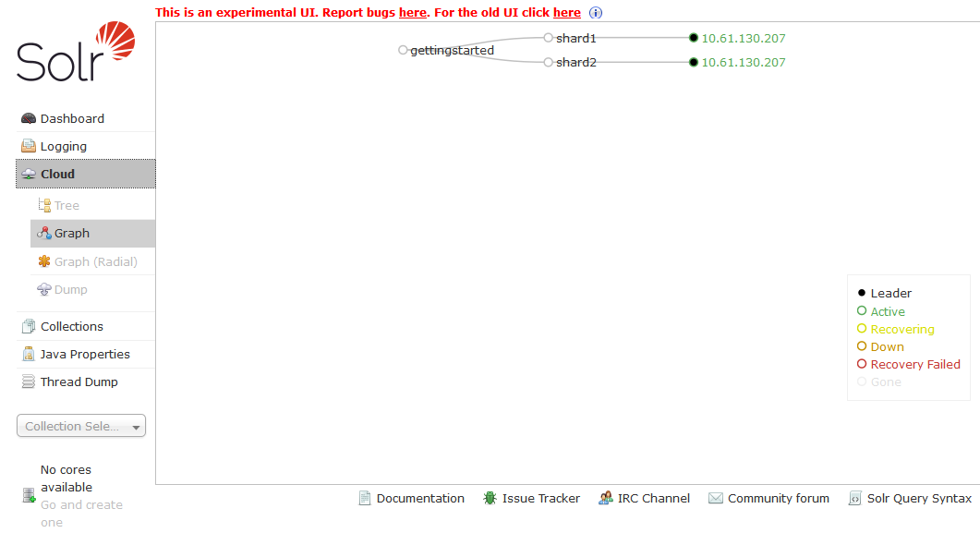Click the Documentation page icon
The width and height of the screenshot is (980, 533).
point(365,498)
